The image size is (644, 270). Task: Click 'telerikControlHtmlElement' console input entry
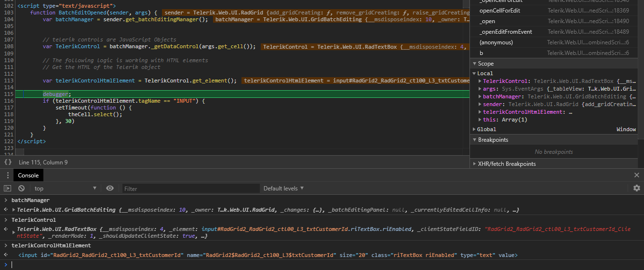pos(51,245)
